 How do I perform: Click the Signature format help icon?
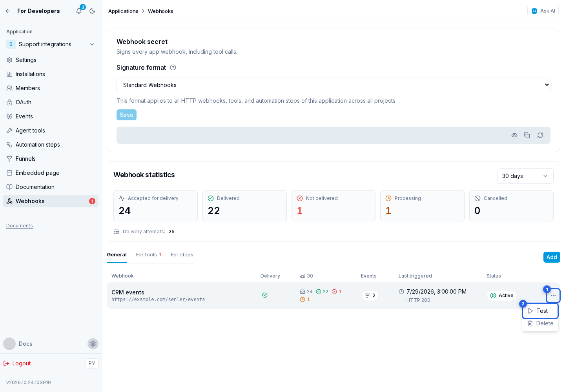(x=173, y=67)
